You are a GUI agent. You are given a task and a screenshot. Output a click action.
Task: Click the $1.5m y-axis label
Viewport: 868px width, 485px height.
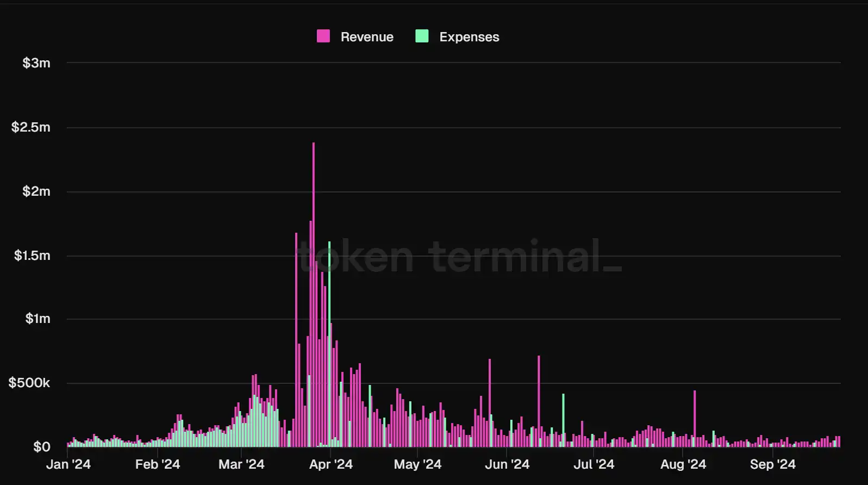[x=32, y=256]
